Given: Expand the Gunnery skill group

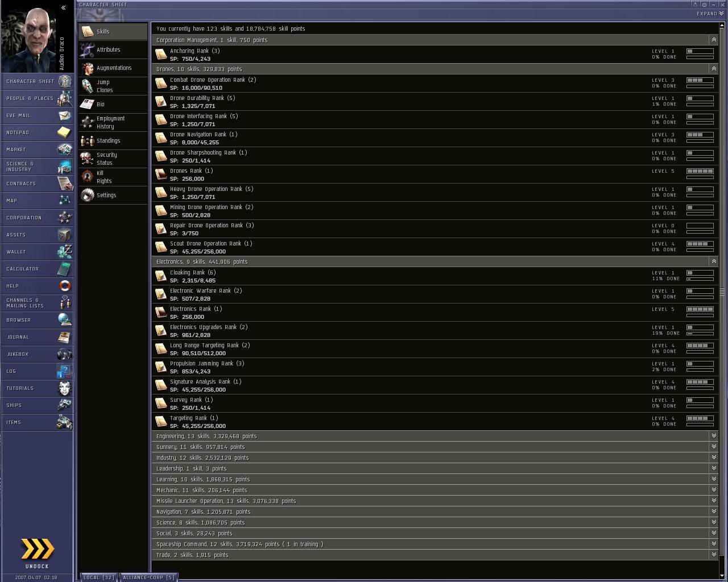Looking at the screenshot, I should pos(713,447).
